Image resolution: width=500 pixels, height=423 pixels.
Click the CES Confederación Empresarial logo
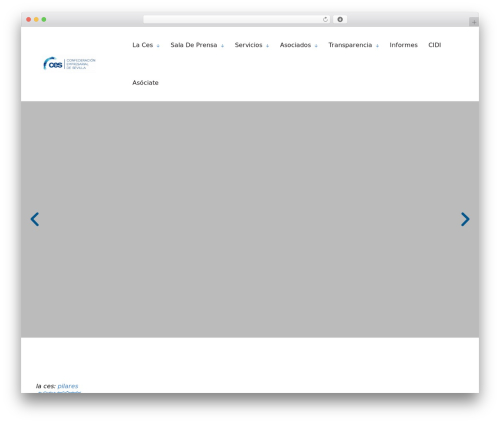tap(69, 63)
